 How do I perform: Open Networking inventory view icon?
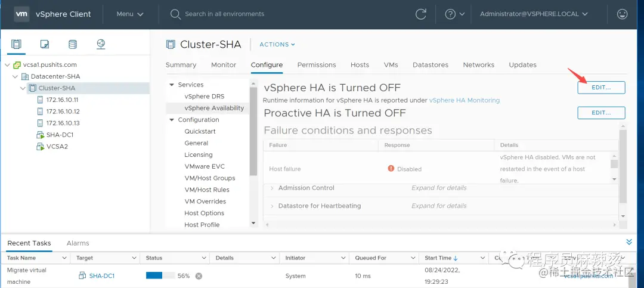pyautogui.click(x=101, y=44)
